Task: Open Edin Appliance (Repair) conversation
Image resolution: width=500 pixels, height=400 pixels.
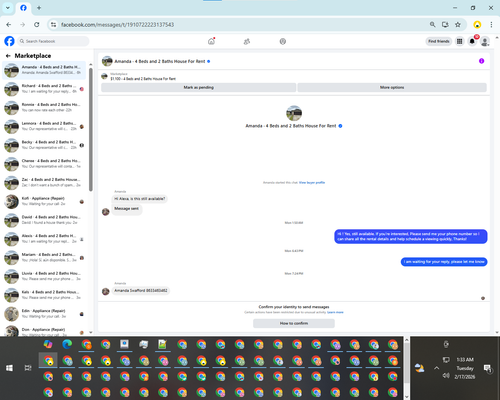Action: pos(44,314)
